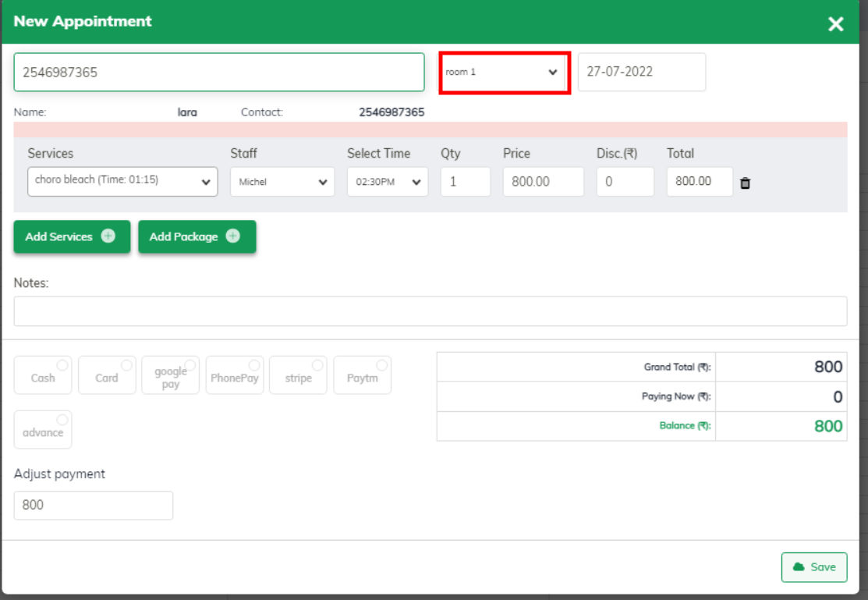Open the Staff dropdown showing Michel
Viewport: 868px width, 600px height.
pyautogui.click(x=282, y=182)
